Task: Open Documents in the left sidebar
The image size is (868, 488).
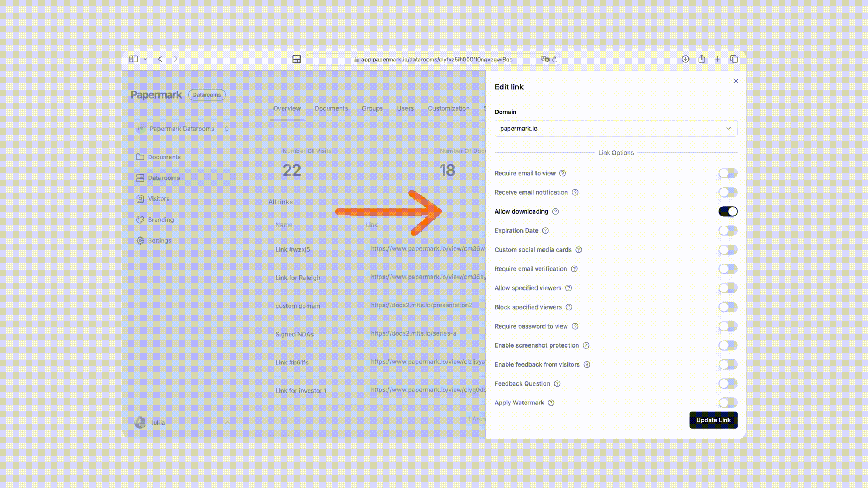Action: (183, 157)
